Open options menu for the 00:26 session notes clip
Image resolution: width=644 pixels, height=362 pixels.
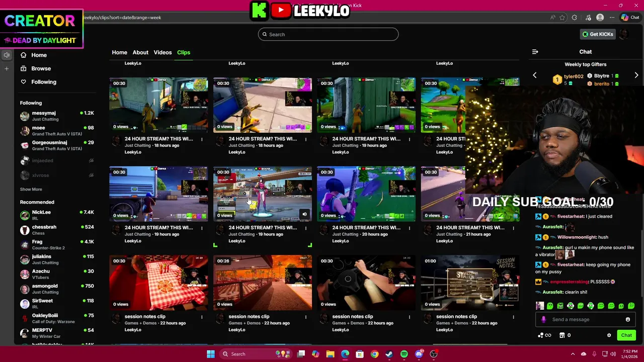(306, 317)
